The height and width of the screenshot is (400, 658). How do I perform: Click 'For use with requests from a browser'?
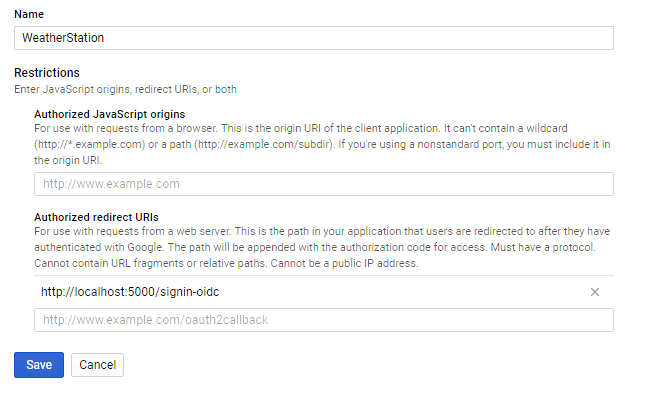pos(126,128)
